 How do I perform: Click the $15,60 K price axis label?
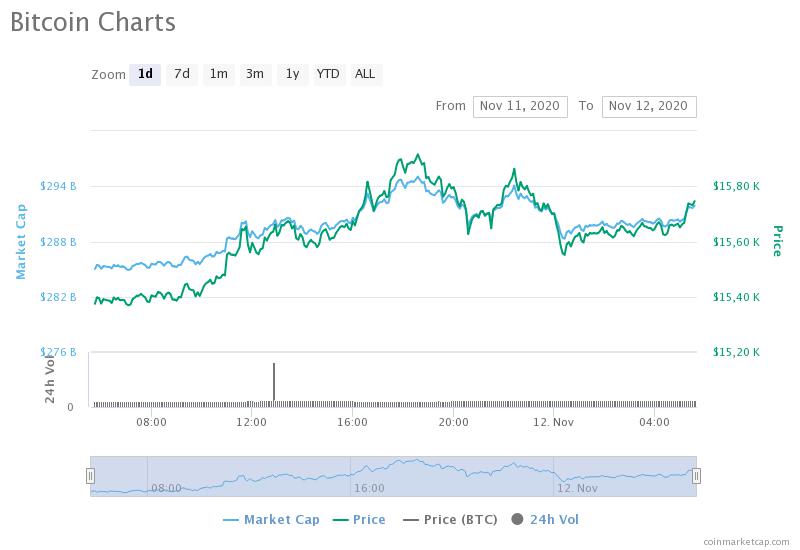736,242
